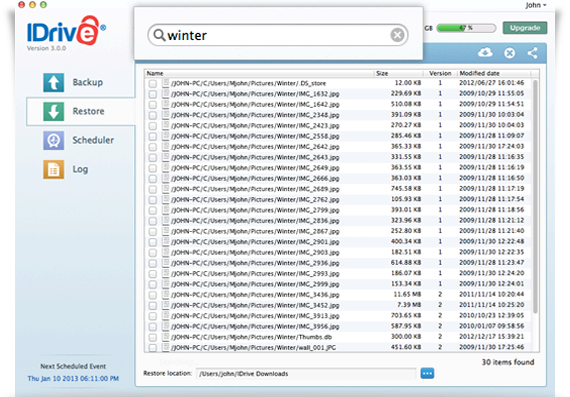Click the IDrive logo
570x397 pixels.
[x=66, y=31]
